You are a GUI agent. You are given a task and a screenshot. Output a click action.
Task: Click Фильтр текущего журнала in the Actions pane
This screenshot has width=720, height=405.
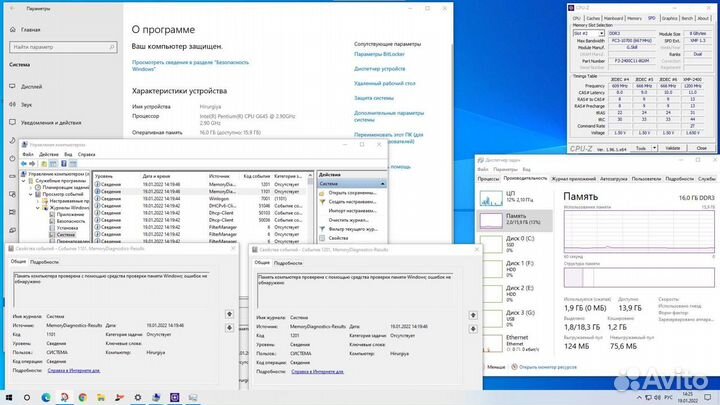coord(352,227)
